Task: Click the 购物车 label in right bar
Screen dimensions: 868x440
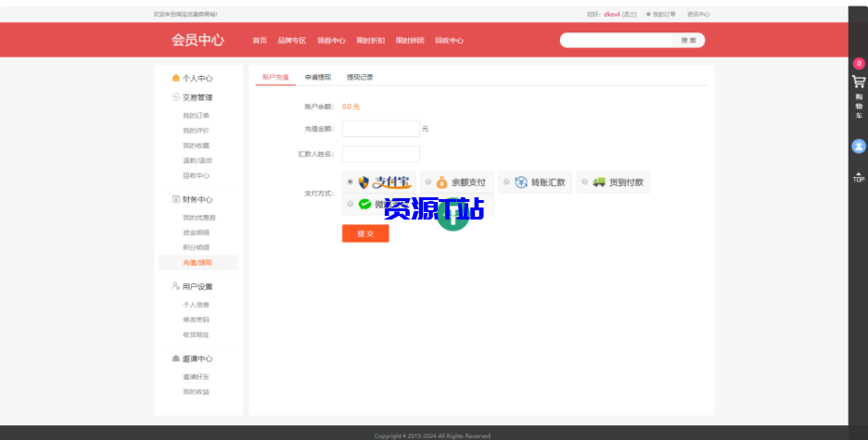Action: coord(859,107)
